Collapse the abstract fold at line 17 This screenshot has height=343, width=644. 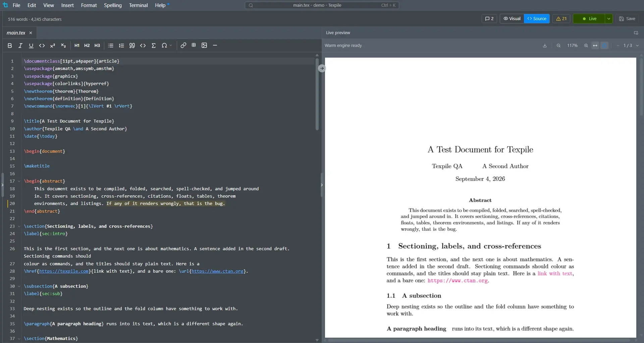pyautogui.click(x=19, y=181)
